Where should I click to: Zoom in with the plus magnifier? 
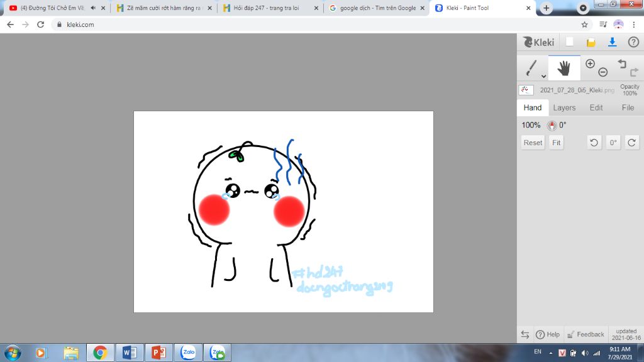click(x=590, y=63)
